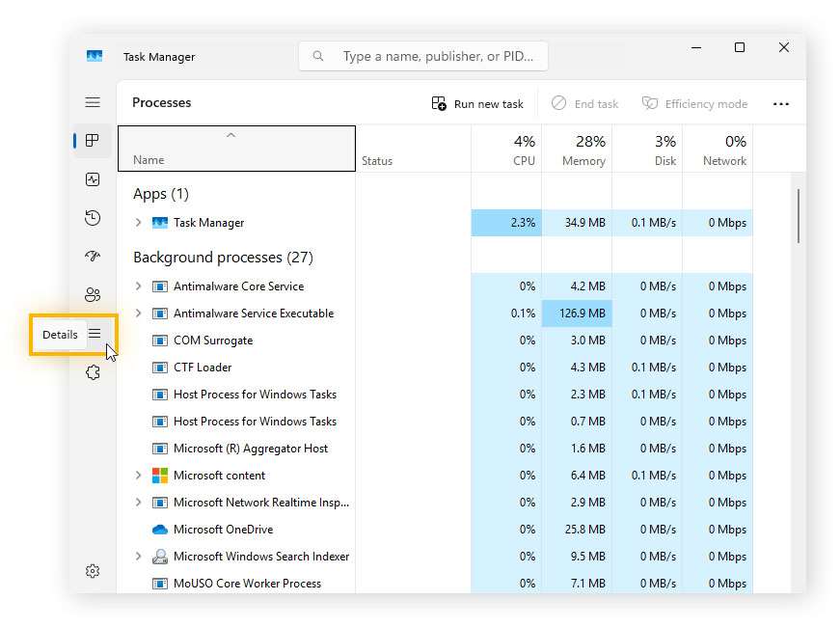This screenshot has width=840, height=627.
Task: Select the Details sidebar icon
Action: [93, 333]
